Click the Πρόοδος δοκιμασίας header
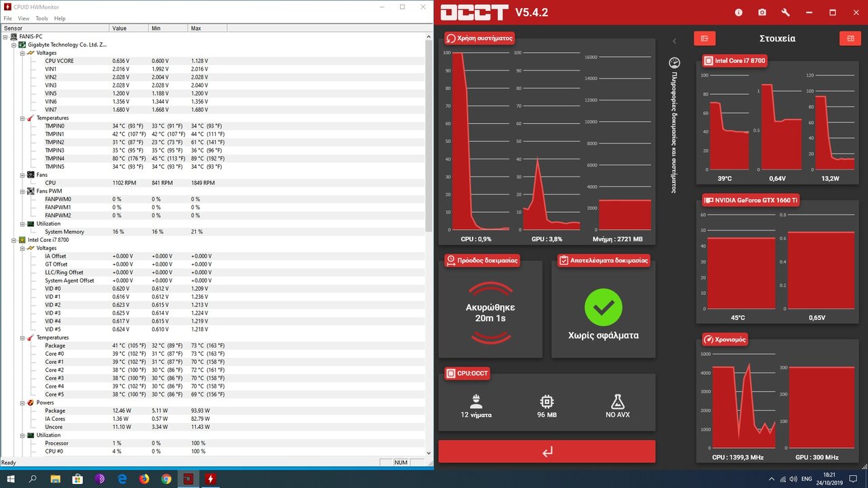Image resolution: width=868 pixels, height=488 pixels. [x=482, y=260]
